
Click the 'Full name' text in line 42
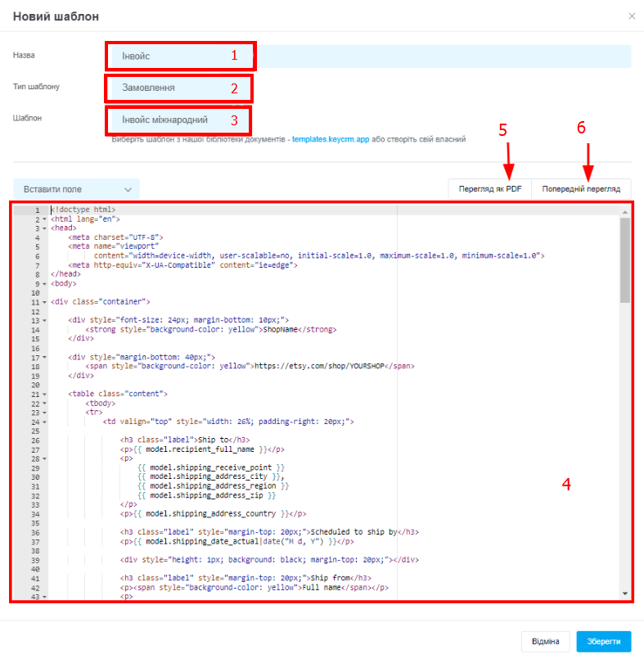(x=322, y=588)
